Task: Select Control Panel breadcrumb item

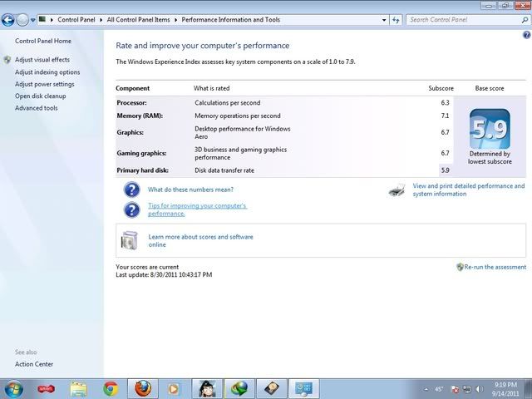Action: click(x=76, y=20)
